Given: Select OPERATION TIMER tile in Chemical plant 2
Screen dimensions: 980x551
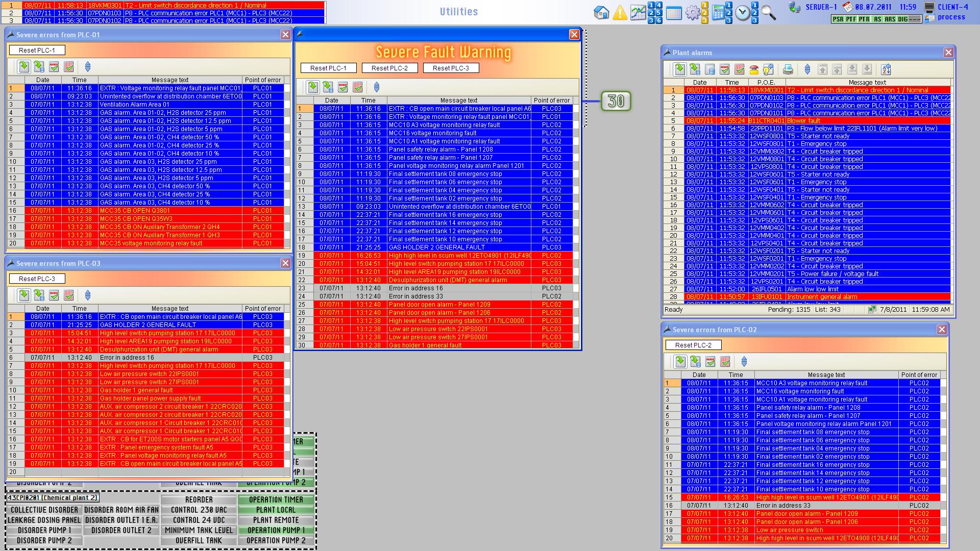Looking at the screenshot, I should point(276,499).
